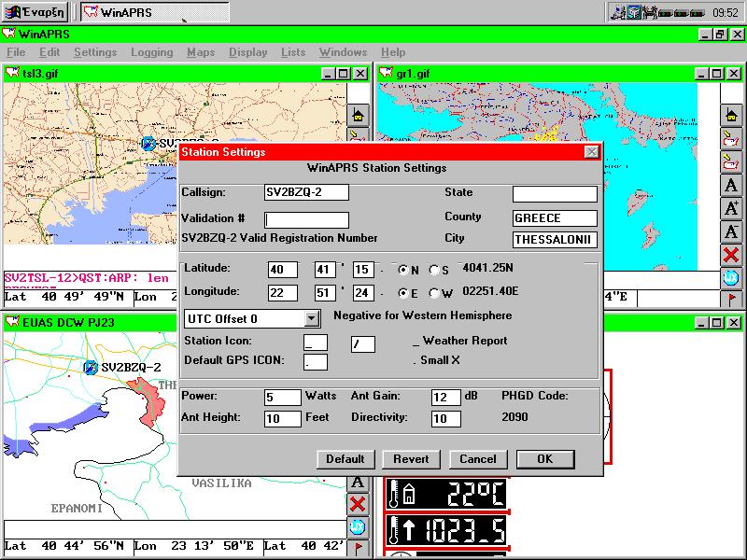The height and width of the screenshot is (560, 747).
Task: Click the 1023.5 pressure gauge
Action: tap(446, 529)
